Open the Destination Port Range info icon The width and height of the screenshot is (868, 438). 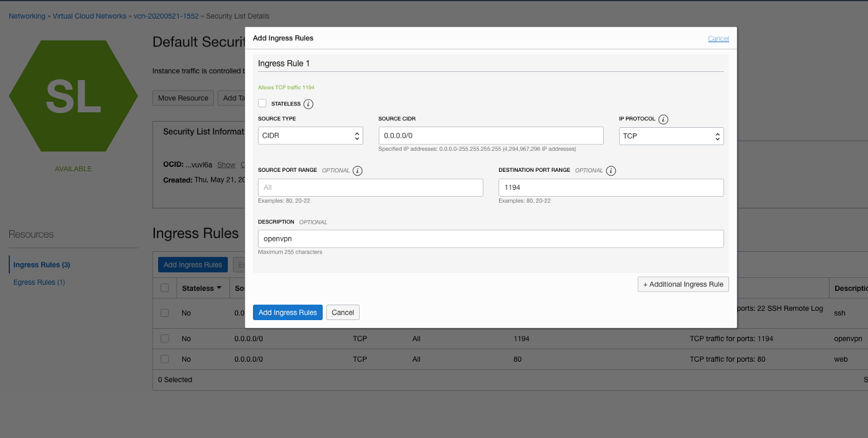click(611, 171)
